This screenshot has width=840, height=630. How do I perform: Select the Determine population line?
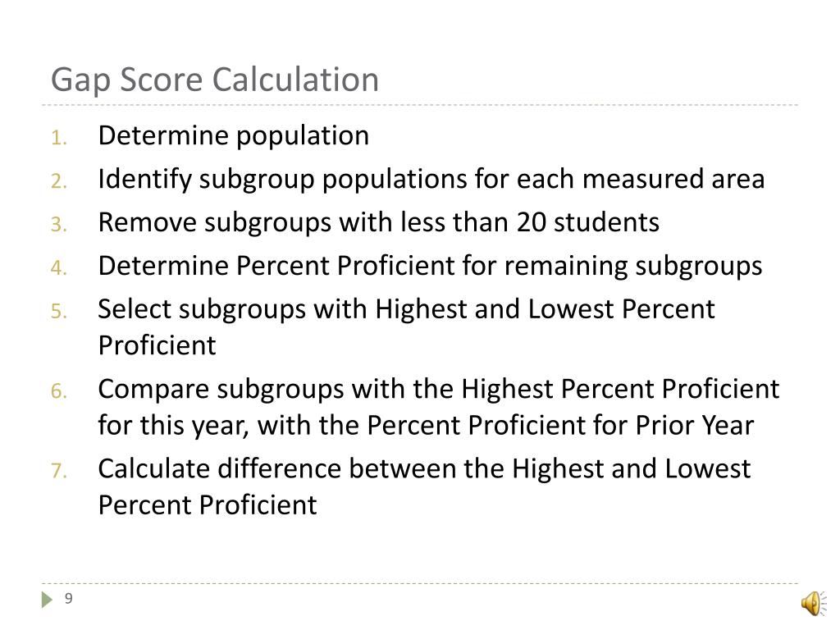click(234, 135)
